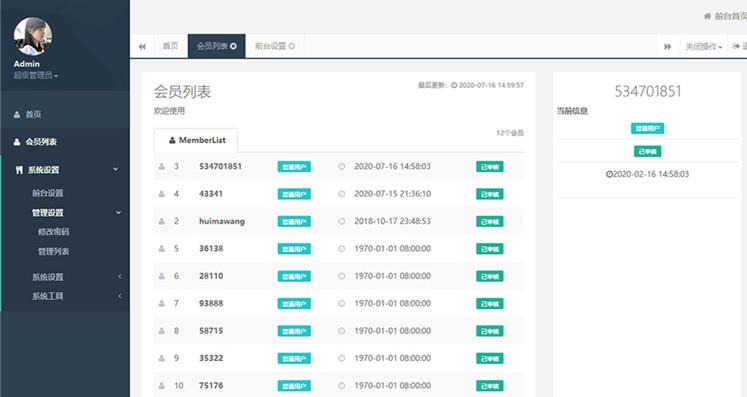Screen dimensions: 747x397
Task: Click the Admin avatar photo
Action: coord(33,36)
